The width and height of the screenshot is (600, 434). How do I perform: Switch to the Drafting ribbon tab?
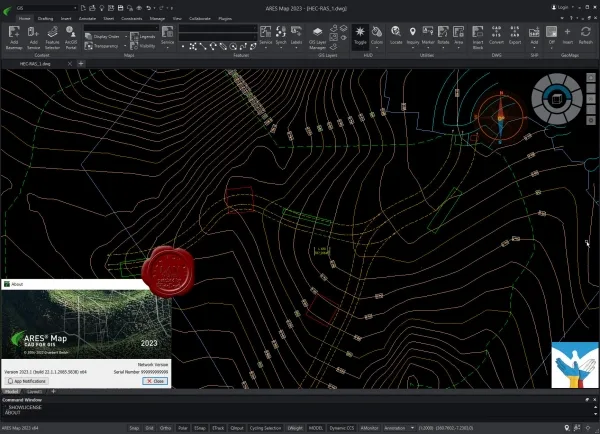point(45,18)
